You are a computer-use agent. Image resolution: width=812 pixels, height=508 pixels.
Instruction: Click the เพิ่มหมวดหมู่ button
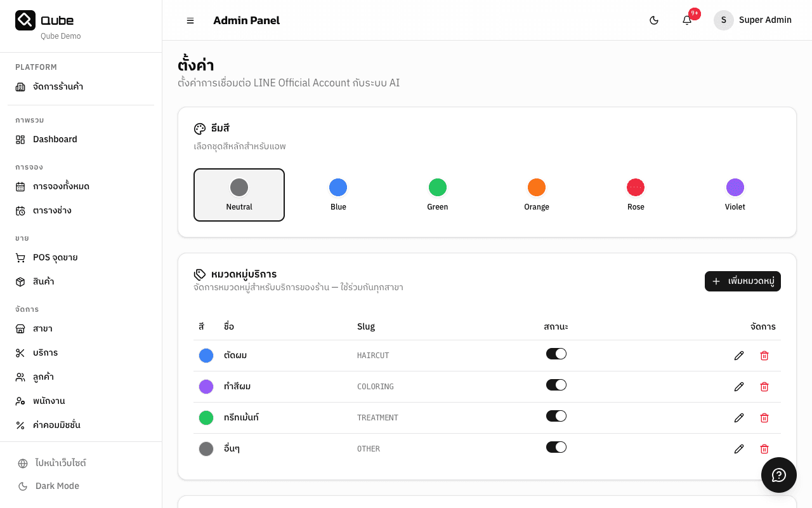(x=742, y=281)
